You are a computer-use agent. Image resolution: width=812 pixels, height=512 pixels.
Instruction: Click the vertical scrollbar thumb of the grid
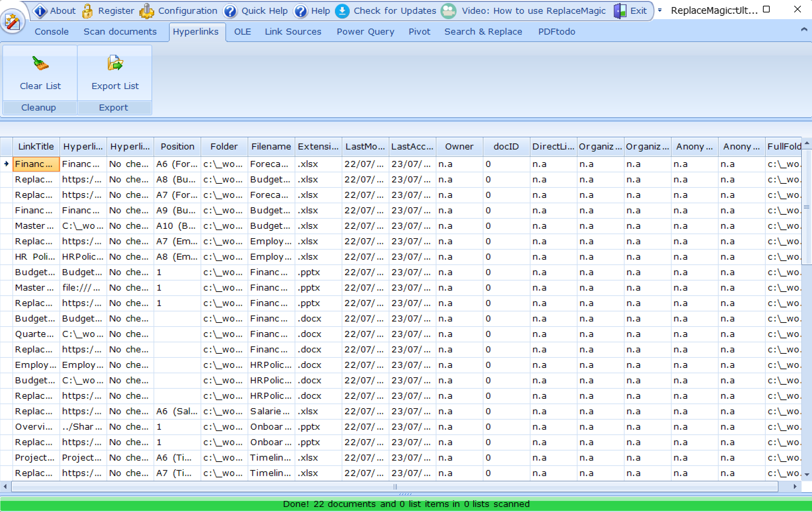[807, 206]
